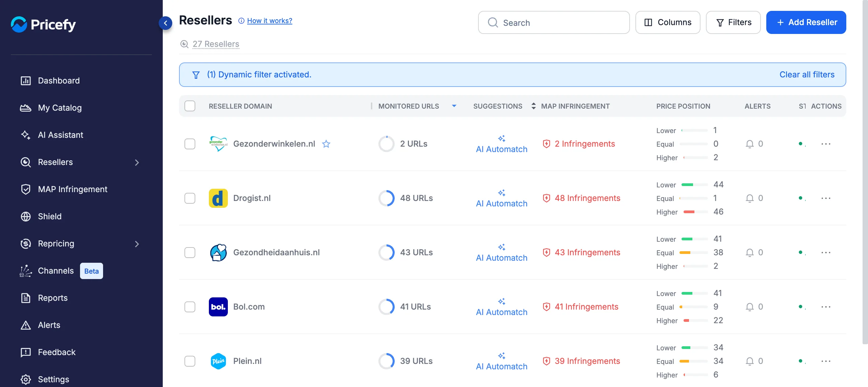Click the 48 URLs progress ring for Drogist.nl
868x387 pixels.
point(387,198)
